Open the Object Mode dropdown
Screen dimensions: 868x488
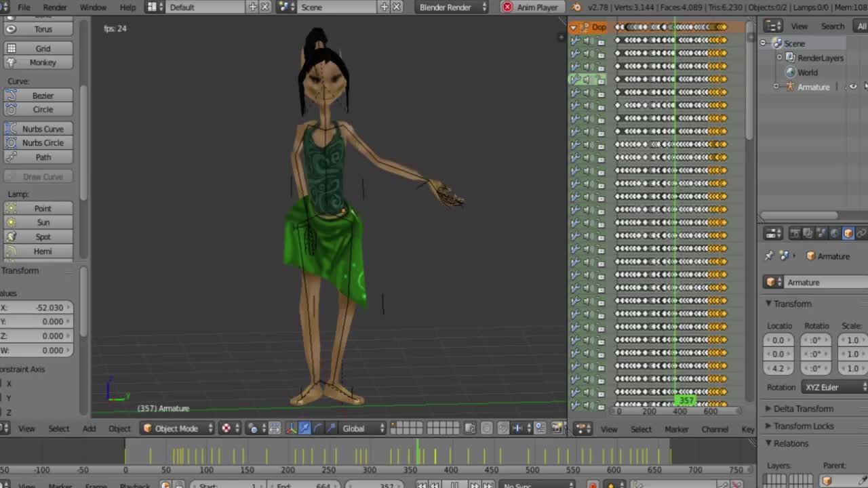[176, 428]
